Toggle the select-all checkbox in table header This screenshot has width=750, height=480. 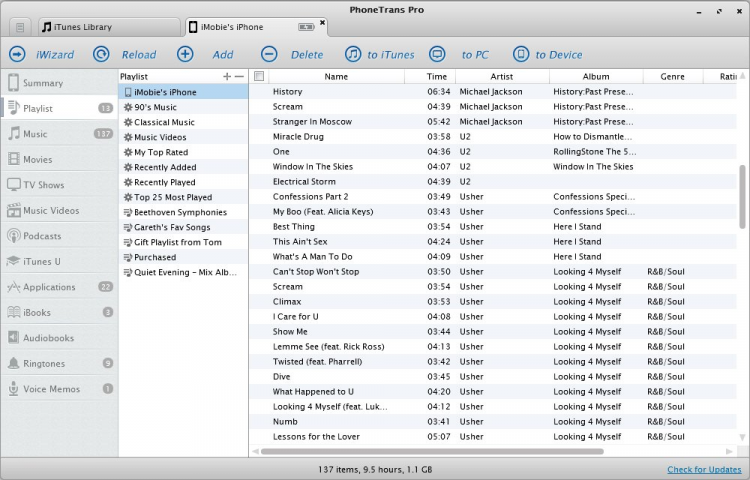coord(260,76)
